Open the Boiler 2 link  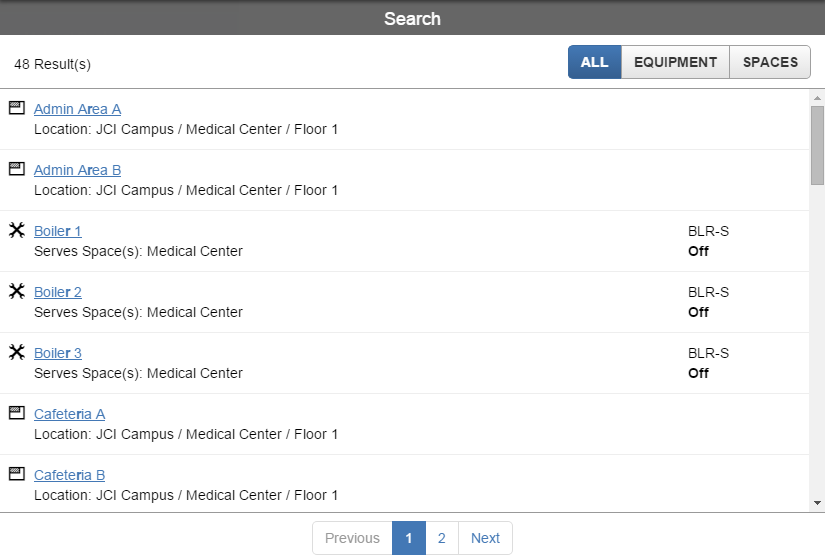[x=58, y=292]
